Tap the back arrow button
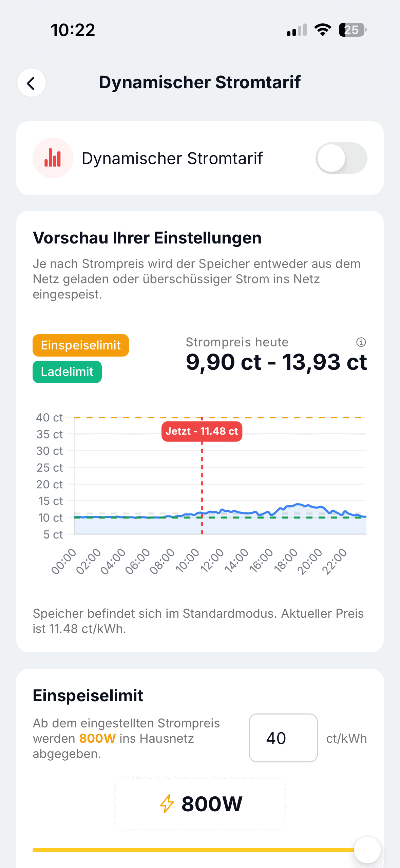Screen dimensions: 400x868 point(32,83)
